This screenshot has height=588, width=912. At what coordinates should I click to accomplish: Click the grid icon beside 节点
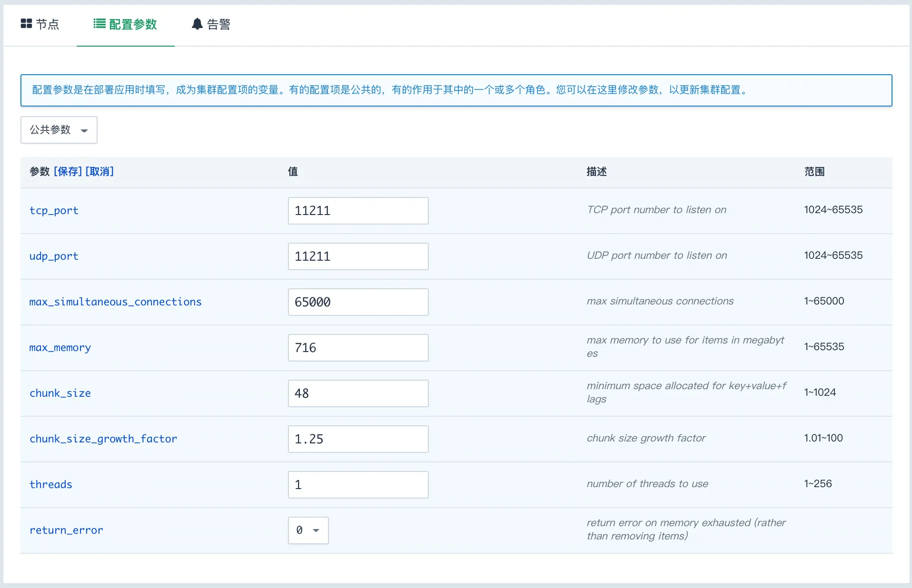coord(26,23)
